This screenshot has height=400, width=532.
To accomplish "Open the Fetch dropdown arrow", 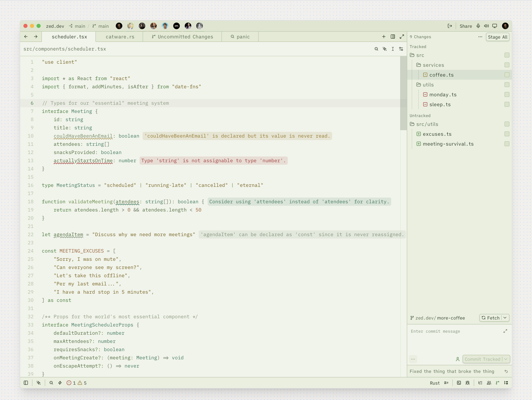I will tap(505, 318).
